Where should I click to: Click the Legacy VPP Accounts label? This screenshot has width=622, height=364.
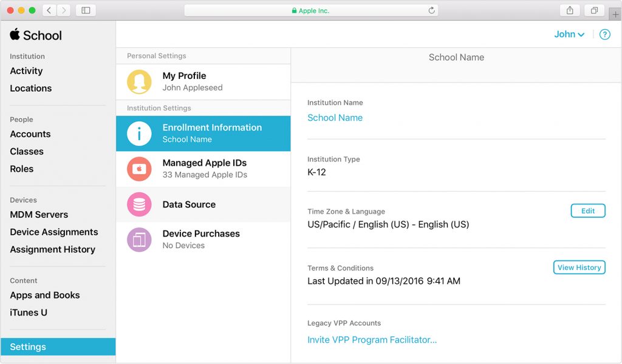point(344,323)
